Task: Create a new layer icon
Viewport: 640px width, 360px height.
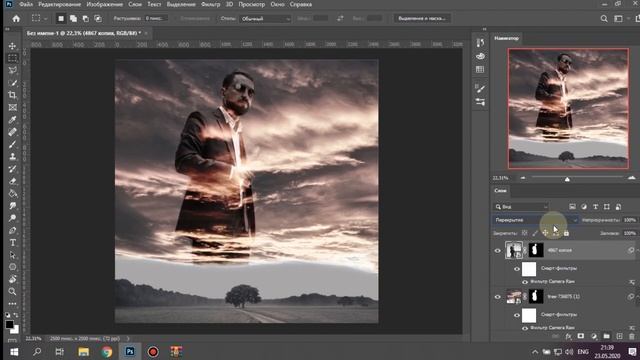Action: tap(620, 336)
